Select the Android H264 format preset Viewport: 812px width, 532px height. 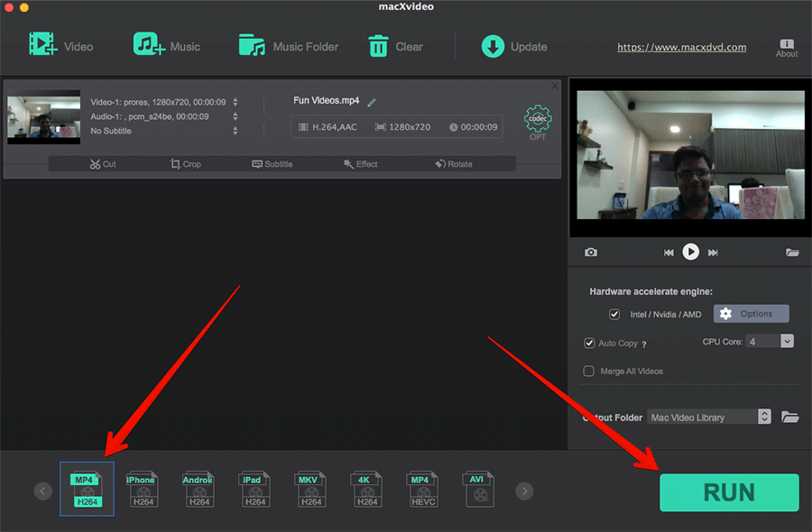[x=198, y=489]
